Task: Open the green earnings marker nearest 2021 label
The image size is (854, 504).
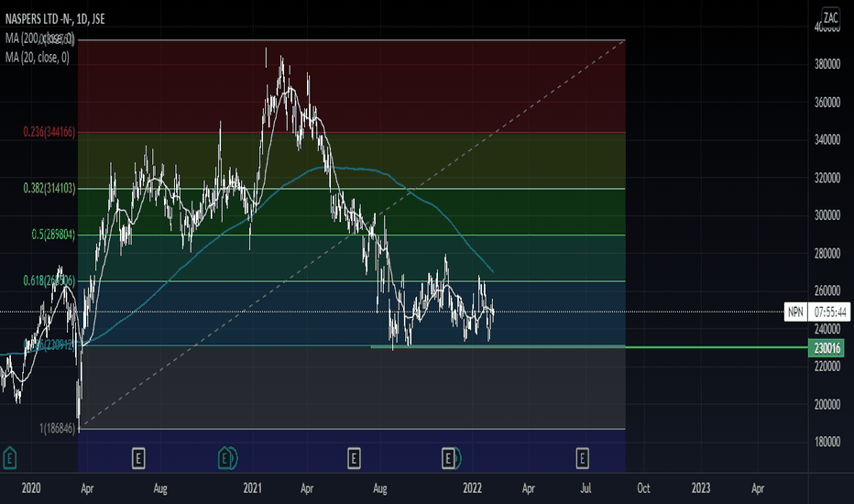Action: (x=224, y=457)
